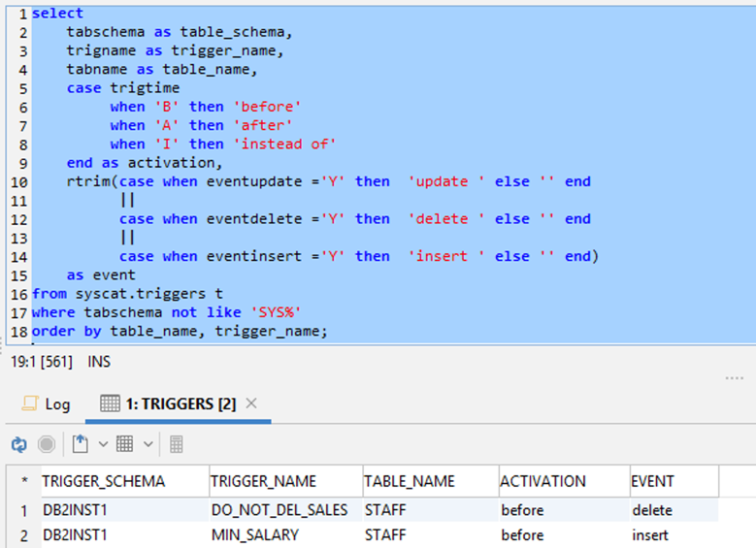
Task: Select the 1: TRIGGERS [2] tab
Action: pyautogui.click(x=168, y=403)
